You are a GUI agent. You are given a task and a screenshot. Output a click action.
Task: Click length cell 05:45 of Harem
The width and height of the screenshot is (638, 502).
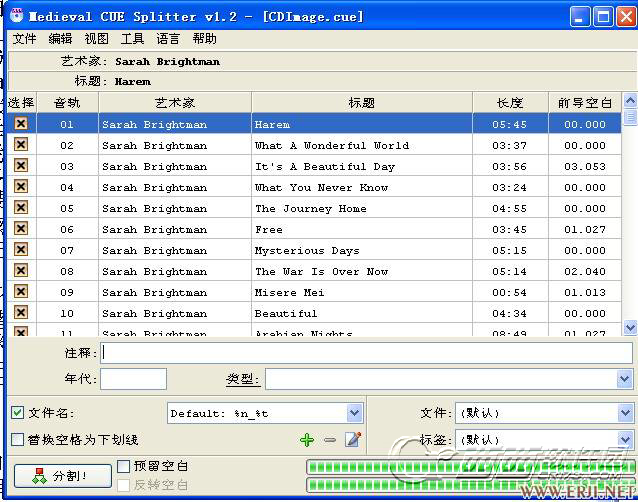510,124
